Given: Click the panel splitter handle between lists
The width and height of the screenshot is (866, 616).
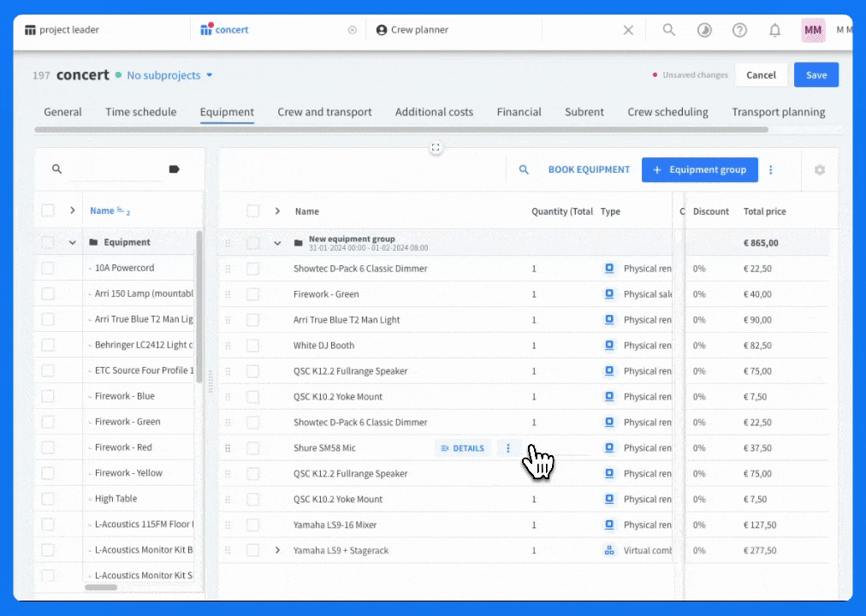Looking at the screenshot, I should 211,382.
